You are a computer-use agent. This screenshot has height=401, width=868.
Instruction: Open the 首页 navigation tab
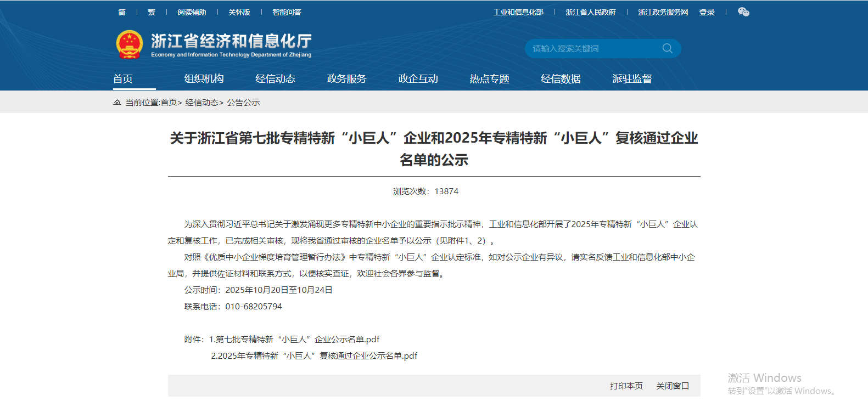click(x=123, y=79)
